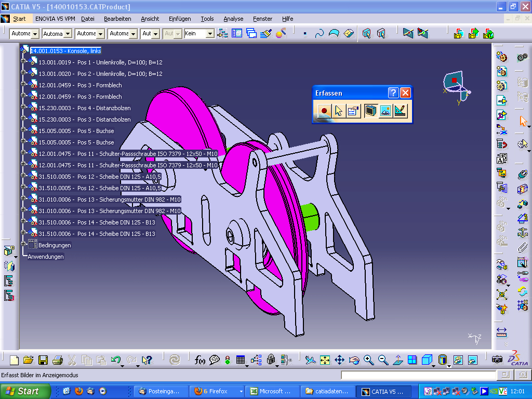This screenshot has width=532, height=399.
Task: Click the camera capture icon
Action: (497, 360)
